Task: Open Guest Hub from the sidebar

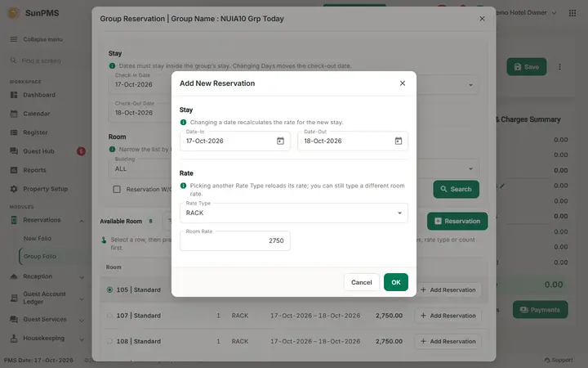Action: click(x=38, y=151)
